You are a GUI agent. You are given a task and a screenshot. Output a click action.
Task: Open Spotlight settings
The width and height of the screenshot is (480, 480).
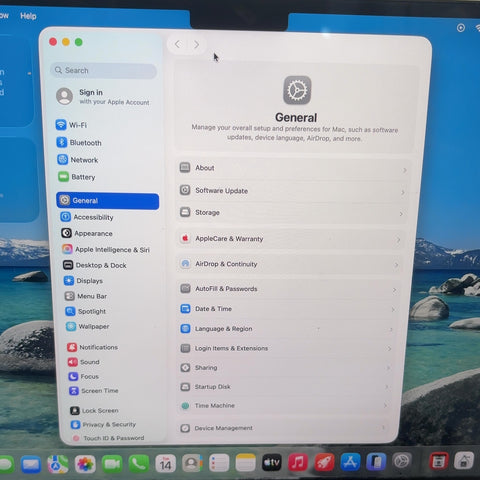click(x=86, y=311)
